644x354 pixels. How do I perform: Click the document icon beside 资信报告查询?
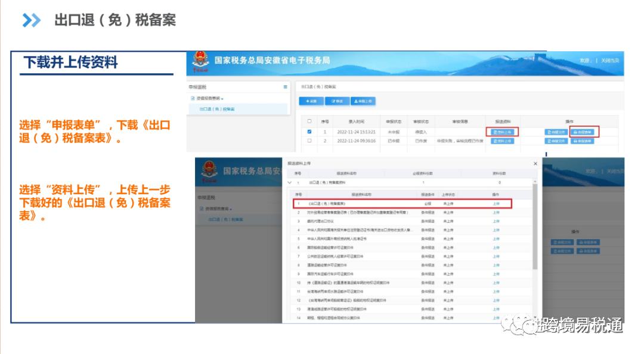(x=192, y=98)
